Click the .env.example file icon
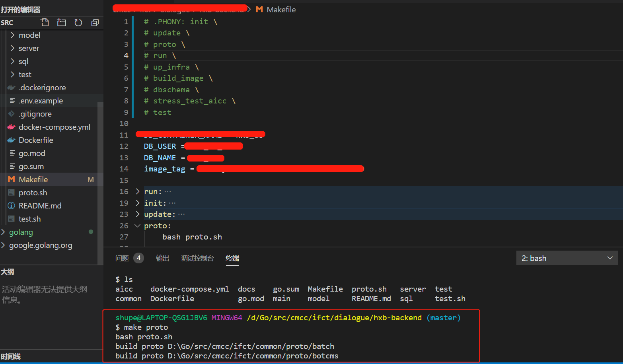This screenshot has width=623, height=364. coord(12,101)
